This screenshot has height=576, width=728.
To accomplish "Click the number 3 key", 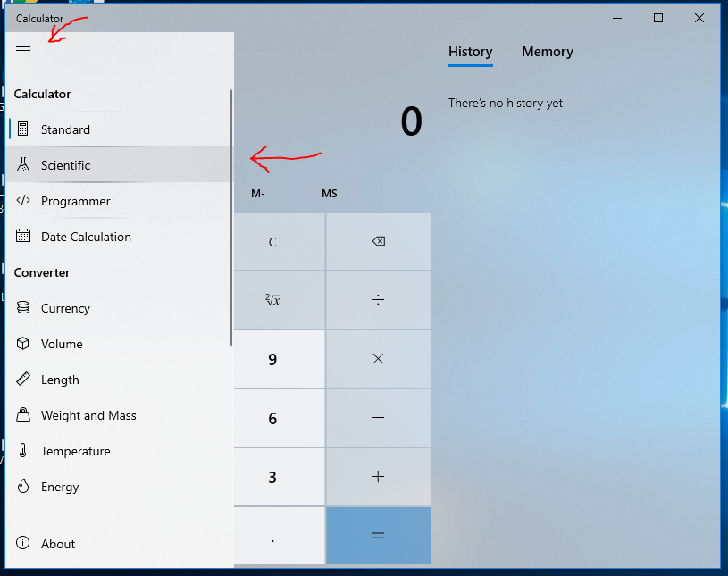I will point(279,477).
